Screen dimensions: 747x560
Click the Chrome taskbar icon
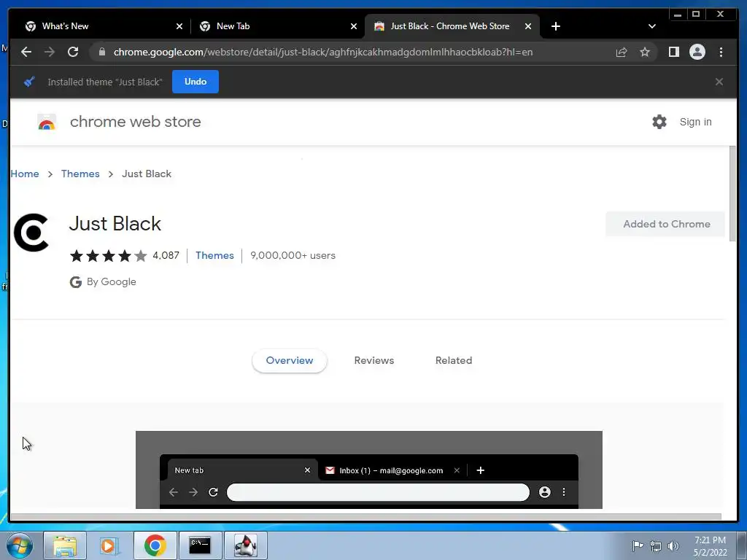click(155, 545)
